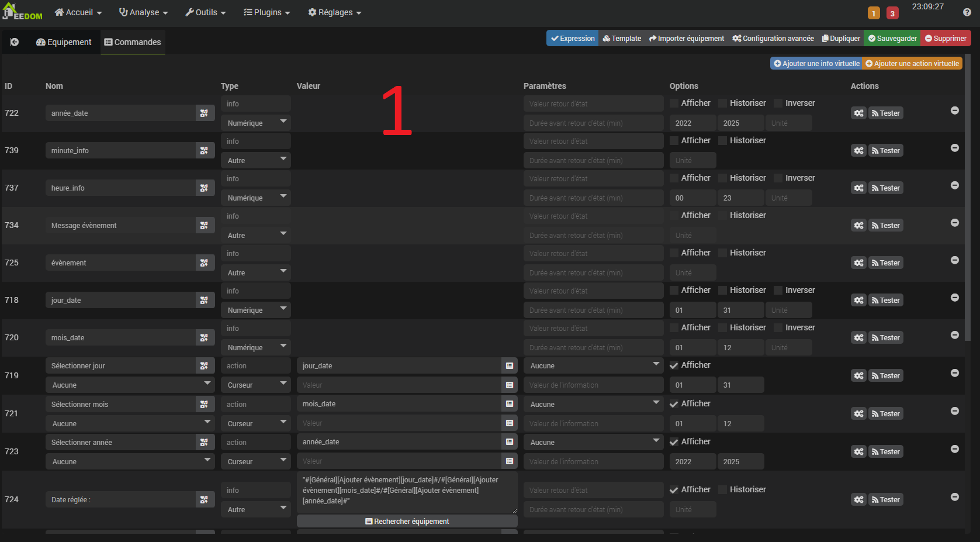
Task: Click Ajouter une info virtuelle
Action: 816,64
